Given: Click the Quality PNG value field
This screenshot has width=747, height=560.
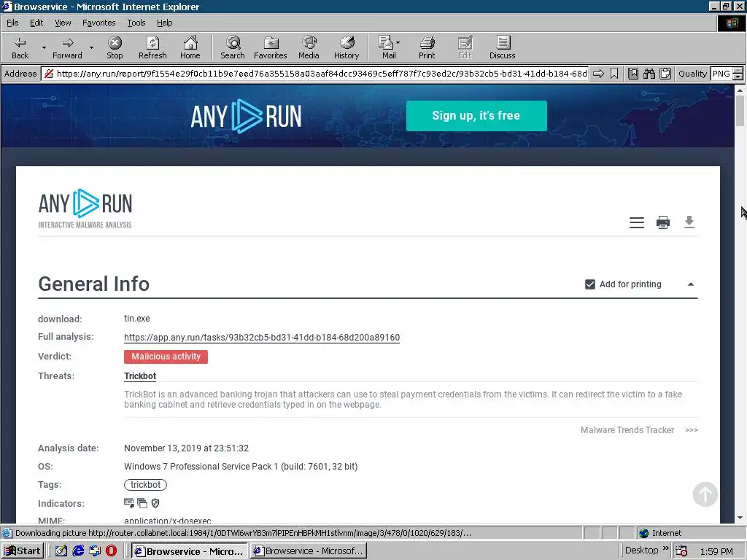Looking at the screenshot, I should pos(721,74).
